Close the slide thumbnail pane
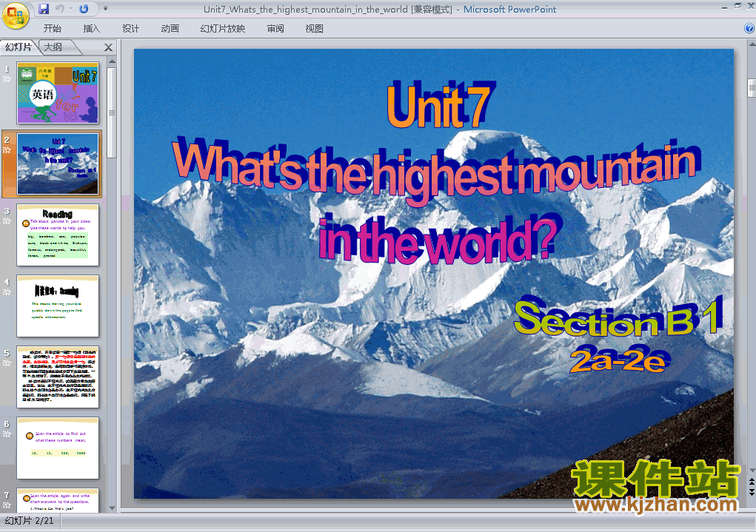 (x=109, y=47)
